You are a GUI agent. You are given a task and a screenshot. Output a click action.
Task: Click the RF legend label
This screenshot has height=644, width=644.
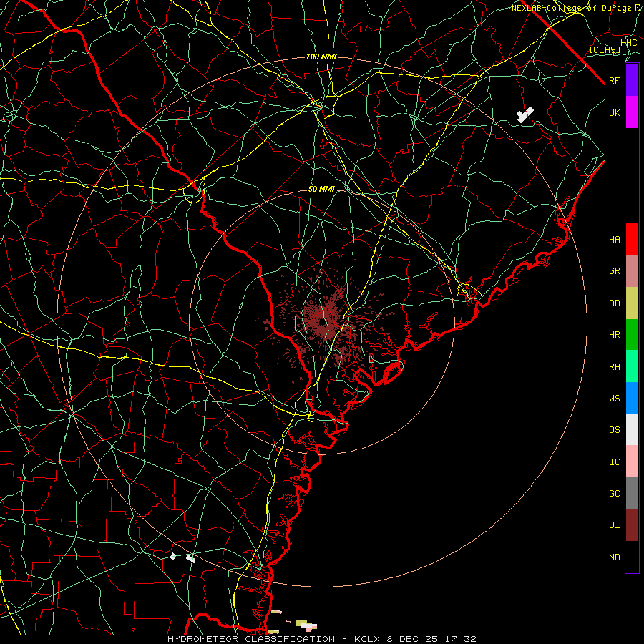click(614, 81)
